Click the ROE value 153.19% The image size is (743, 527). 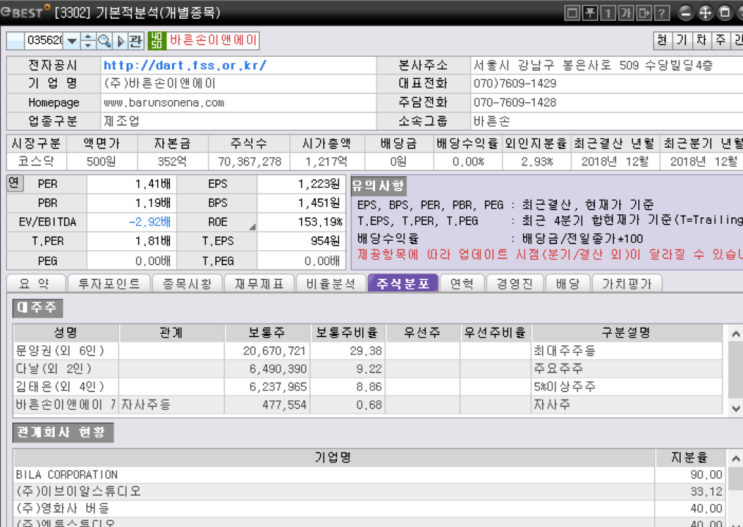320,222
